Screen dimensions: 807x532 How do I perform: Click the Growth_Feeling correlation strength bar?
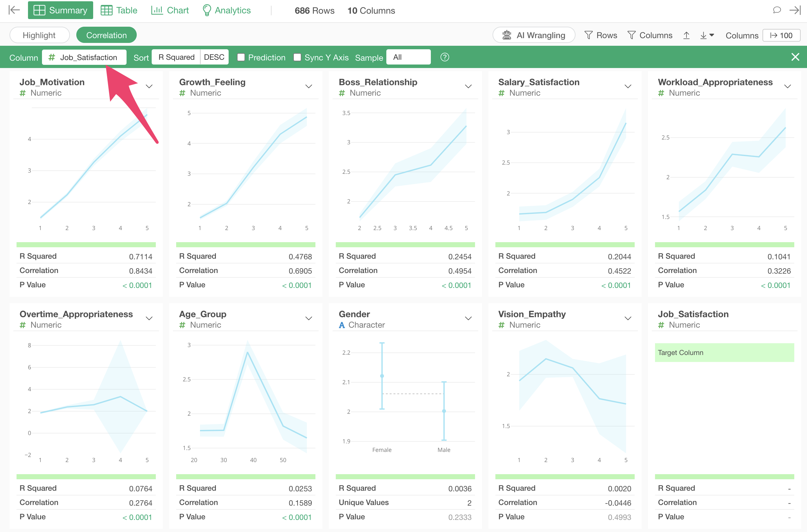click(246, 245)
